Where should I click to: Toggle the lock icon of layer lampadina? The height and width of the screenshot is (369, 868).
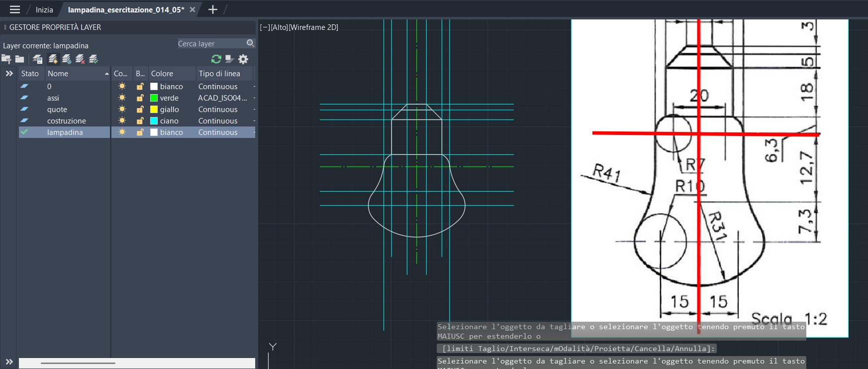tap(140, 132)
